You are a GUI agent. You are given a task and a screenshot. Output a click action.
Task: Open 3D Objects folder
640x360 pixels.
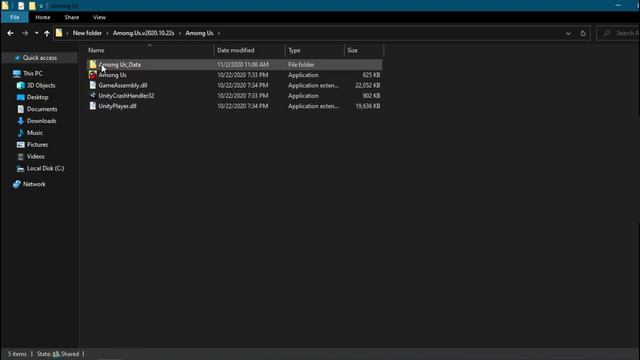41,85
